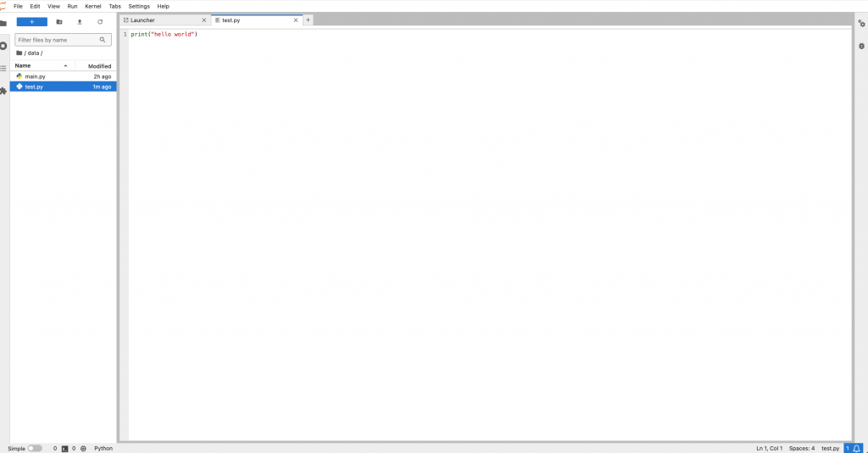Select test.py in the file list
The image size is (868, 453).
click(x=63, y=87)
